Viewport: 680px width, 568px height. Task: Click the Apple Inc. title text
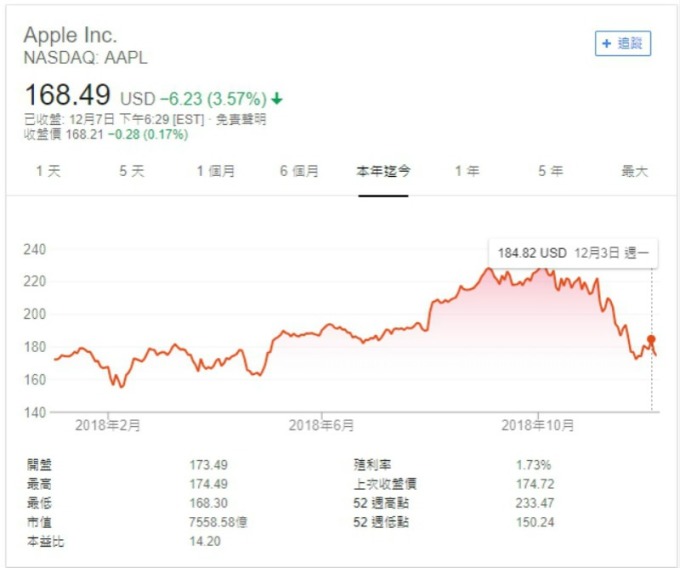(70, 35)
